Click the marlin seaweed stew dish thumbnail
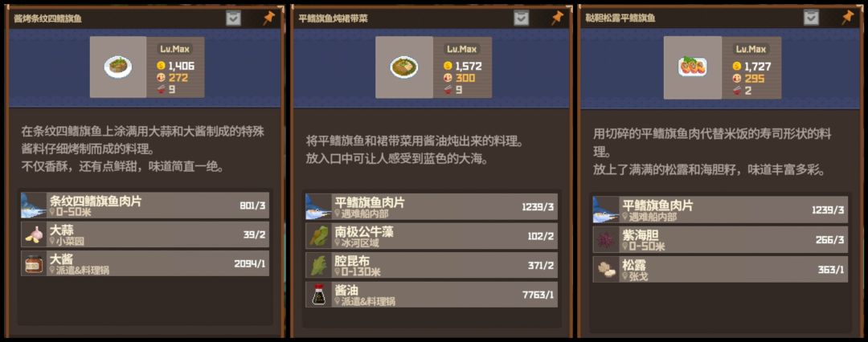Image resolution: width=868 pixels, height=342 pixels. coord(404,67)
